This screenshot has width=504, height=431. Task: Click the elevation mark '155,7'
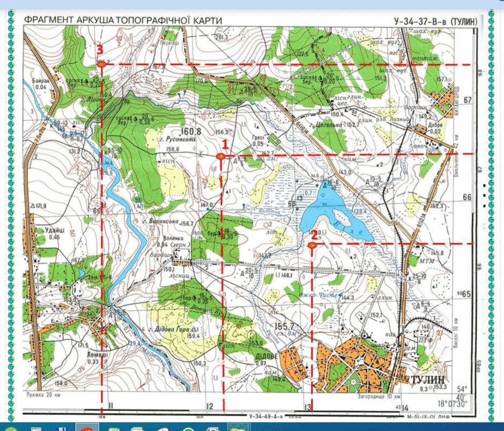click(285, 326)
